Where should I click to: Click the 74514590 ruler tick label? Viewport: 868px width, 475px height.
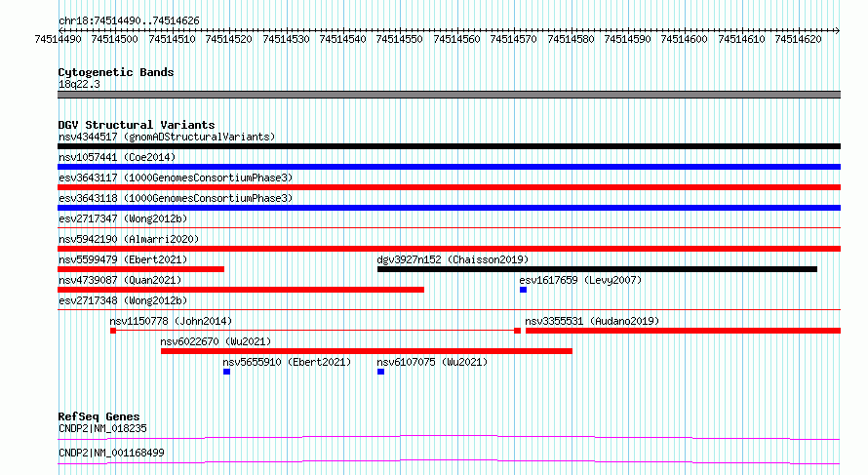click(x=627, y=39)
